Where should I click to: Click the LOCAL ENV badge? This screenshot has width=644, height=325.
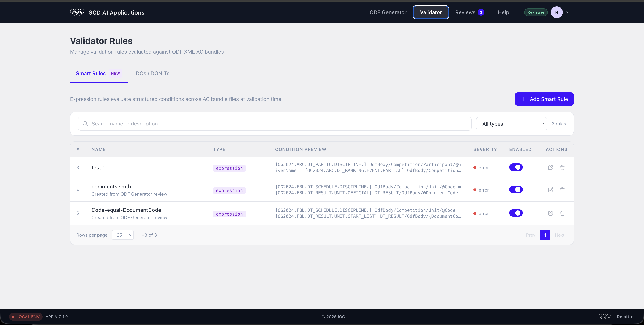[26, 316]
